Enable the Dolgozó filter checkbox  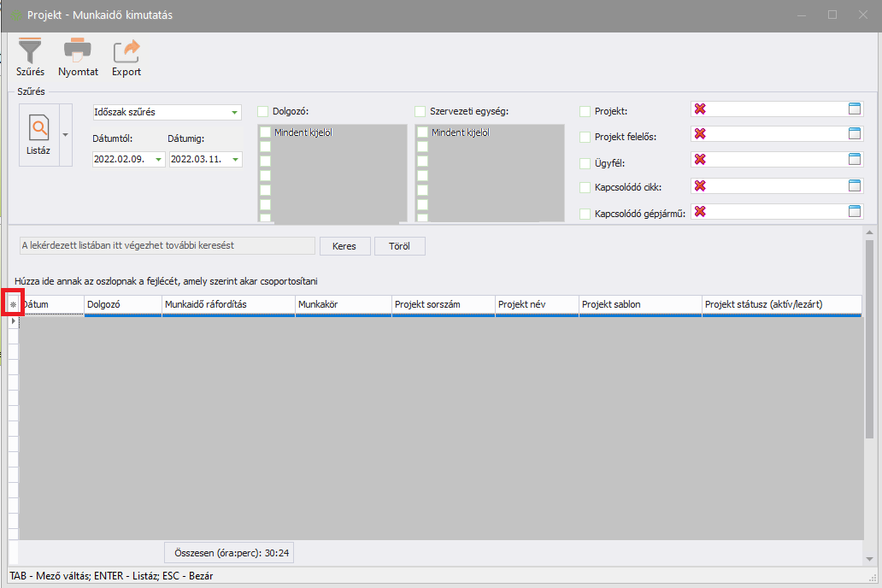point(263,111)
